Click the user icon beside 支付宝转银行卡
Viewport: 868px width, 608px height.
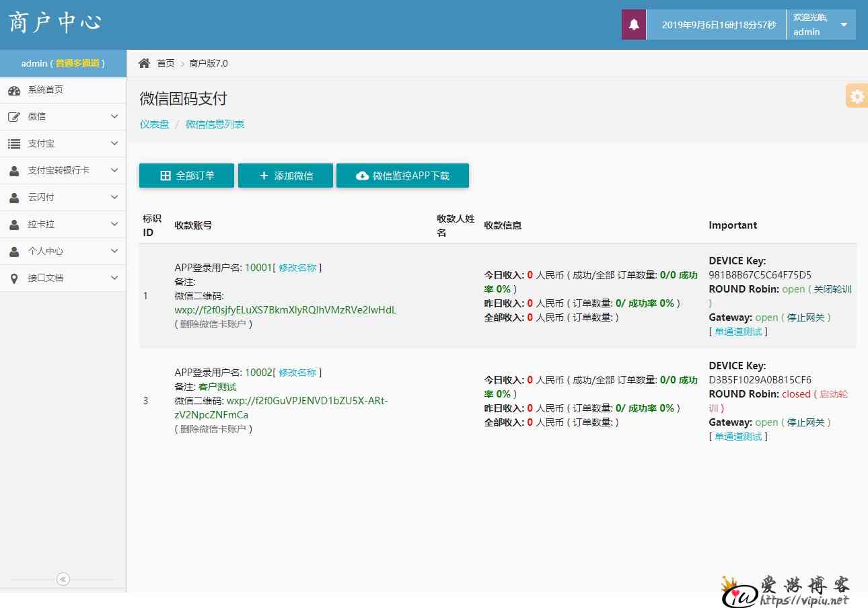(x=14, y=171)
